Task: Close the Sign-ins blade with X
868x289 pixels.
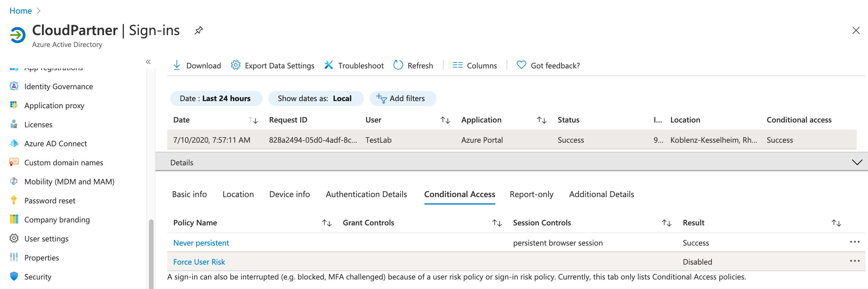Action: pos(856,30)
